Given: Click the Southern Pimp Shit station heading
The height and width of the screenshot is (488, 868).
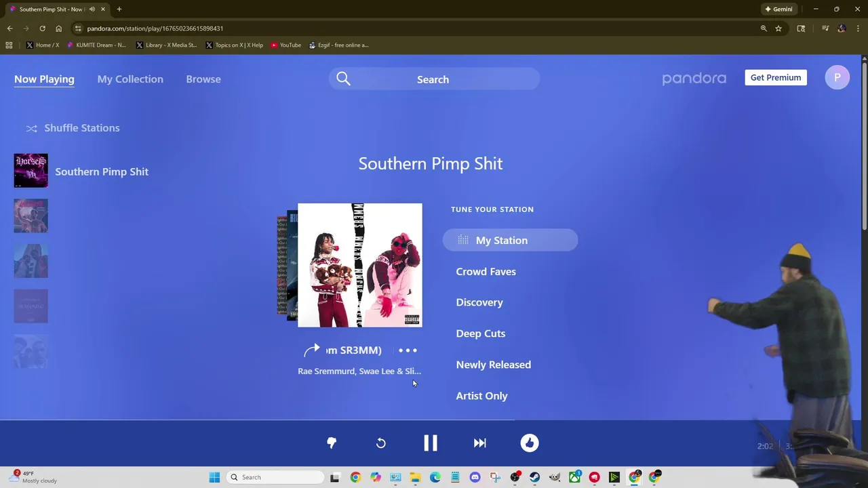Looking at the screenshot, I should point(431,163).
